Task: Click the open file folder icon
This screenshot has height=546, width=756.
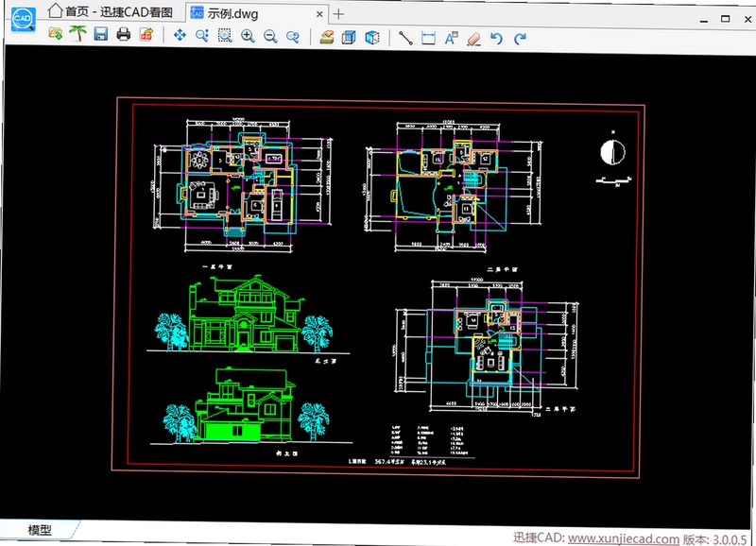Action: point(56,33)
